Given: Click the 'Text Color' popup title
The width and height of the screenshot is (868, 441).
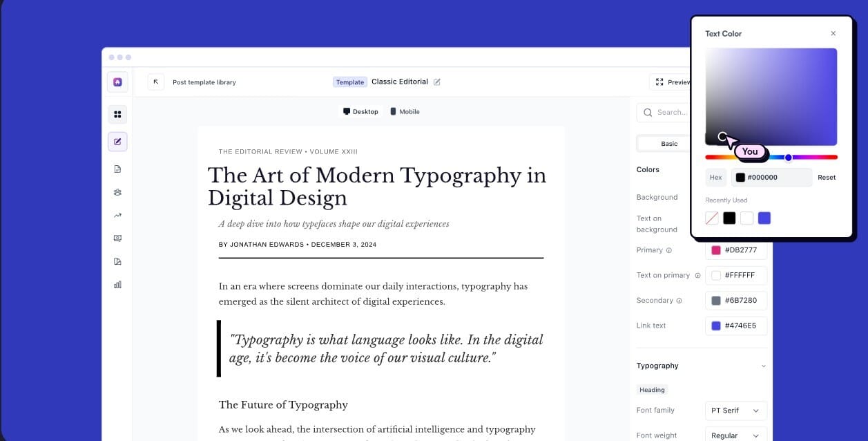Looking at the screenshot, I should (x=724, y=33).
